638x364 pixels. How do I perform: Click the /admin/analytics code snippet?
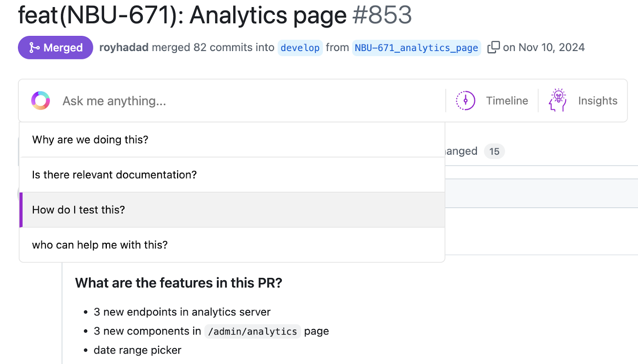(252, 331)
